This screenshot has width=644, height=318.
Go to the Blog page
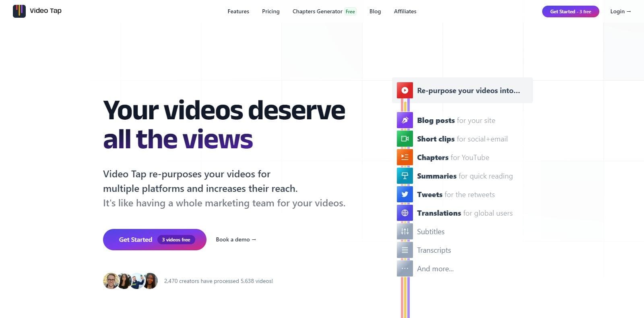tap(375, 11)
